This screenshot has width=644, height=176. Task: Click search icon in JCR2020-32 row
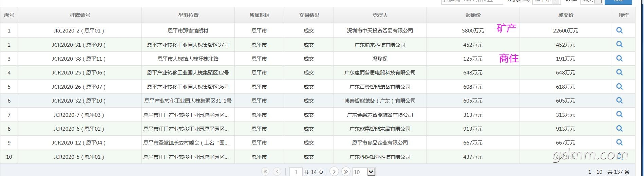coord(619,101)
